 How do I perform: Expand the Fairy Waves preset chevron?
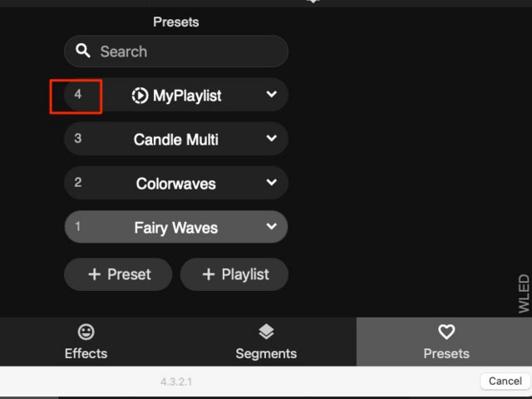coord(271,227)
